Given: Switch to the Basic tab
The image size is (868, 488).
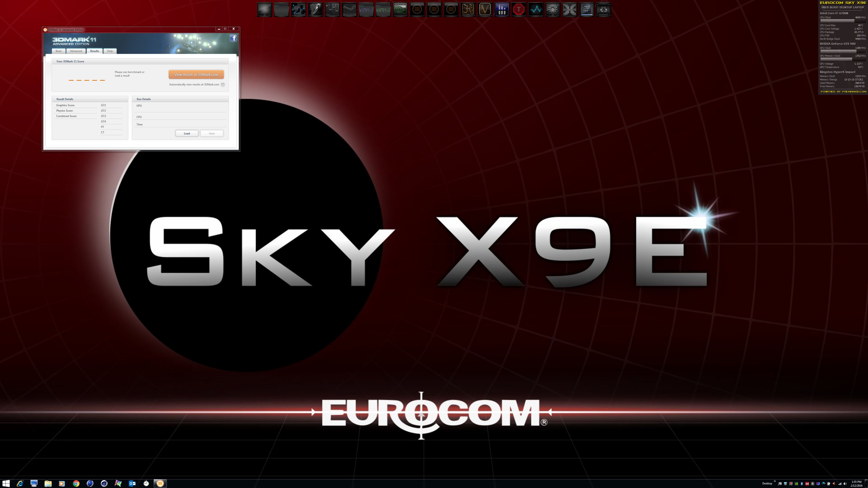Looking at the screenshot, I should coord(59,51).
